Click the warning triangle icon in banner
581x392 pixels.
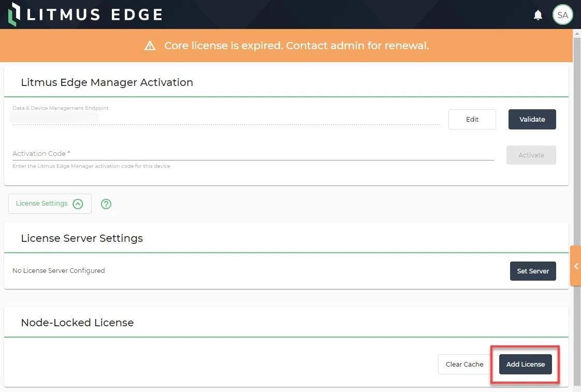150,46
